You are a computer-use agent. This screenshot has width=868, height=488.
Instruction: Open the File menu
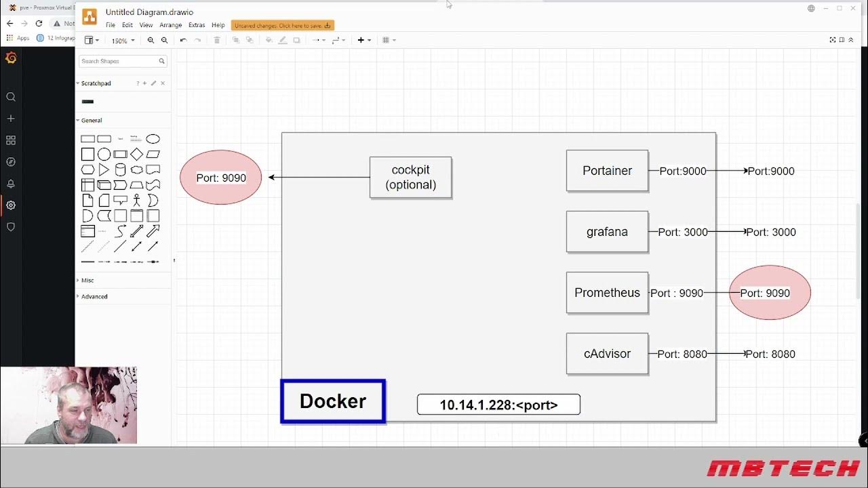click(111, 25)
